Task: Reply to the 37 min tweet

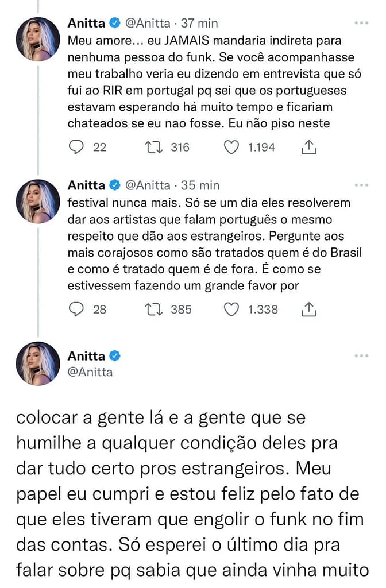Action: point(76,148)
